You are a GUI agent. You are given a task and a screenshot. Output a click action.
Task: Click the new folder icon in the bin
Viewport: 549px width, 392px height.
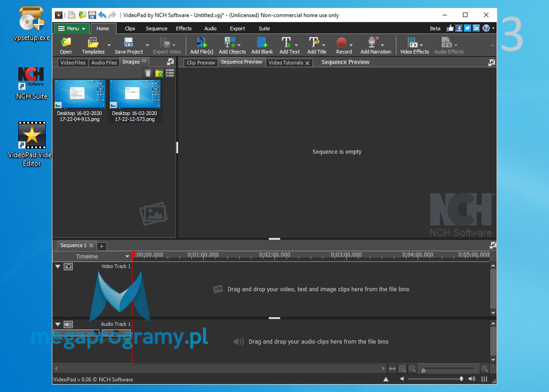point(159,73)
